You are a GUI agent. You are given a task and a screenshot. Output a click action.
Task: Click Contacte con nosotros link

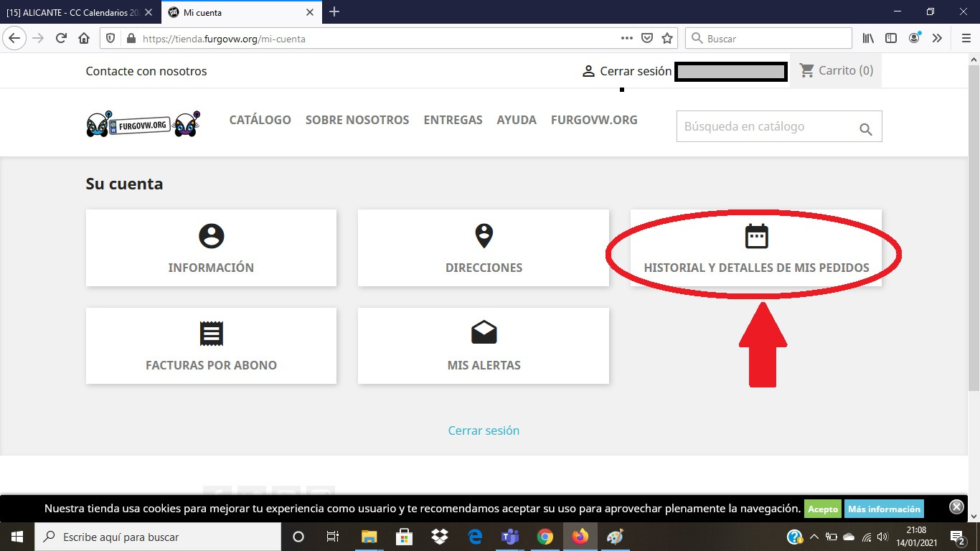pyautogui.click(x=146, y=71)
